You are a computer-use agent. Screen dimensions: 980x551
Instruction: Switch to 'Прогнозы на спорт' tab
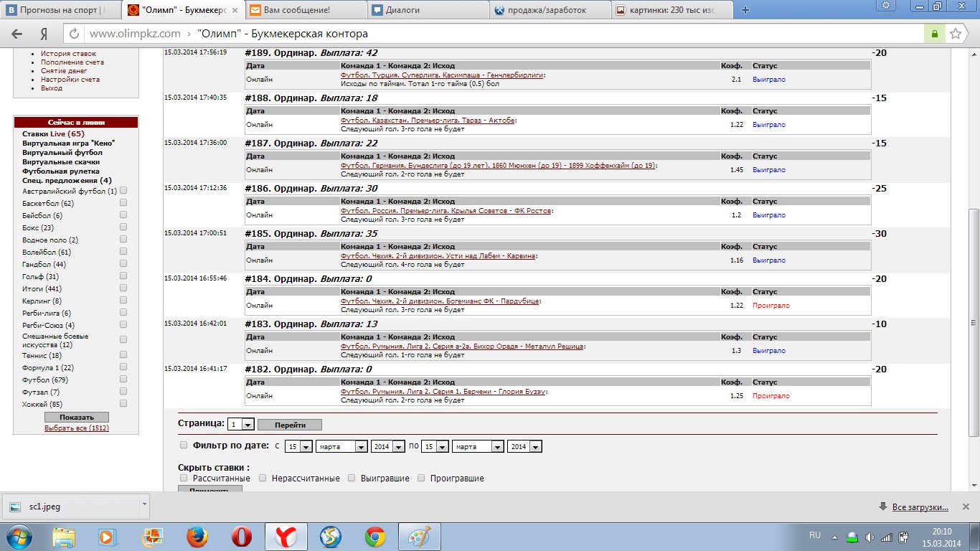point(60,10)
